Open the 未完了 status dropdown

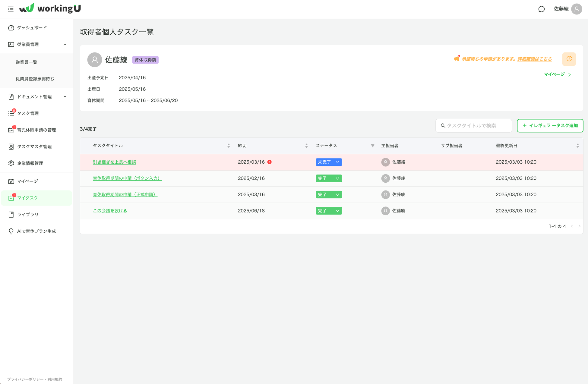(329, 162)
